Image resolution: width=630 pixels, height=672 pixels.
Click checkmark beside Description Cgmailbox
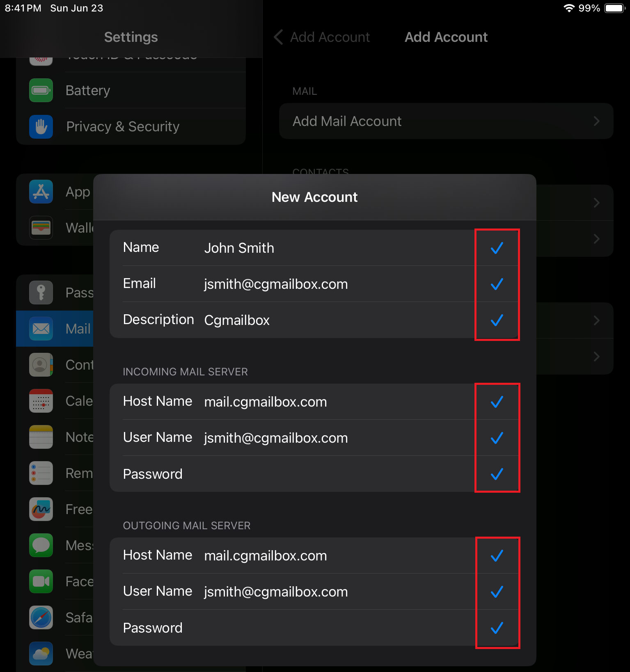coord(497,320)
